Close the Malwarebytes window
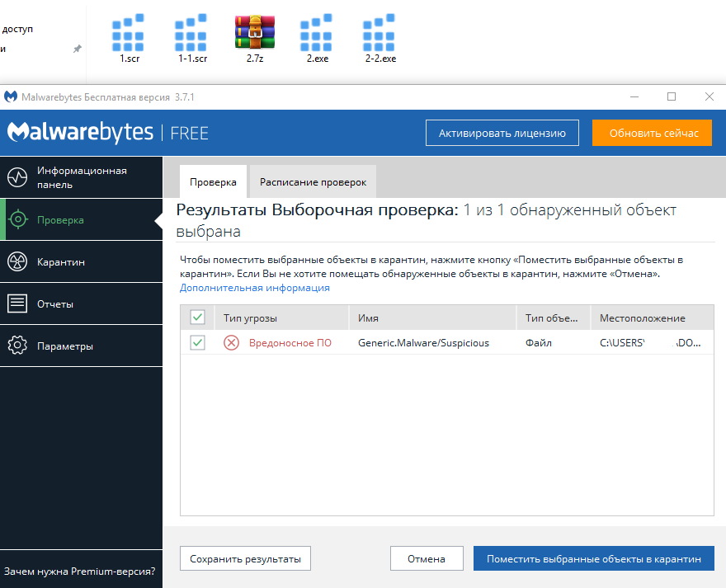The image size is (726, 588). [709, 96]
